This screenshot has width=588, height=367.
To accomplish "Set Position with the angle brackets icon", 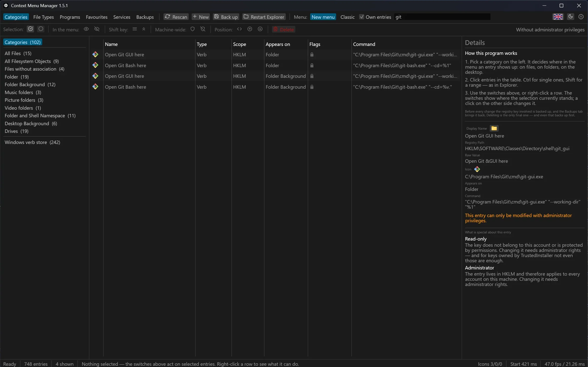I will pyautogui.click(x=239, y=29).
